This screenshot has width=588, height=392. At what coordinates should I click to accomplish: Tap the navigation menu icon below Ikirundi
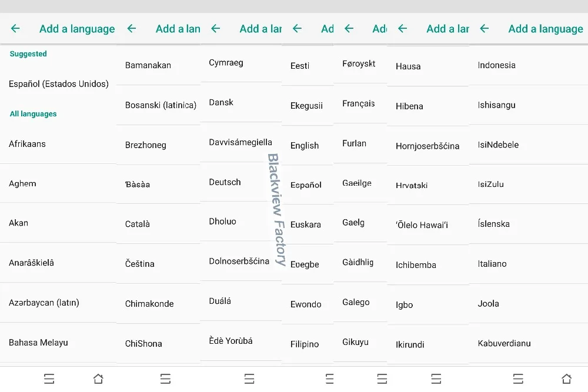[x=436, y=379]
